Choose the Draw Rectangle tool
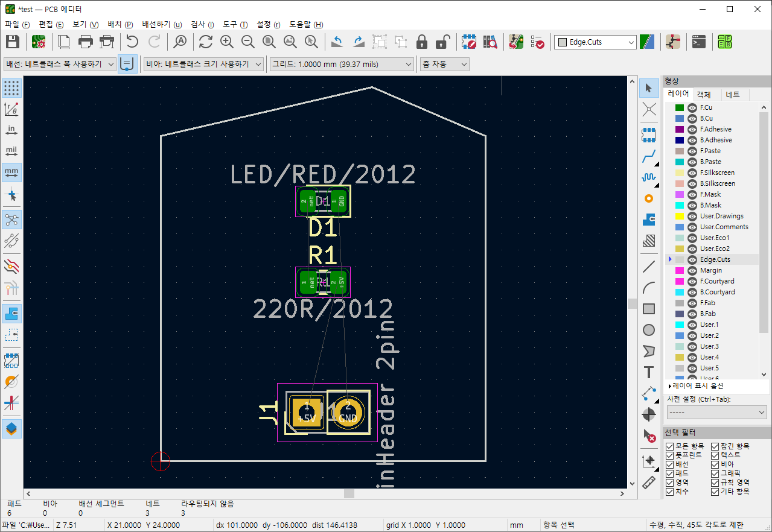 coord(649,309)
